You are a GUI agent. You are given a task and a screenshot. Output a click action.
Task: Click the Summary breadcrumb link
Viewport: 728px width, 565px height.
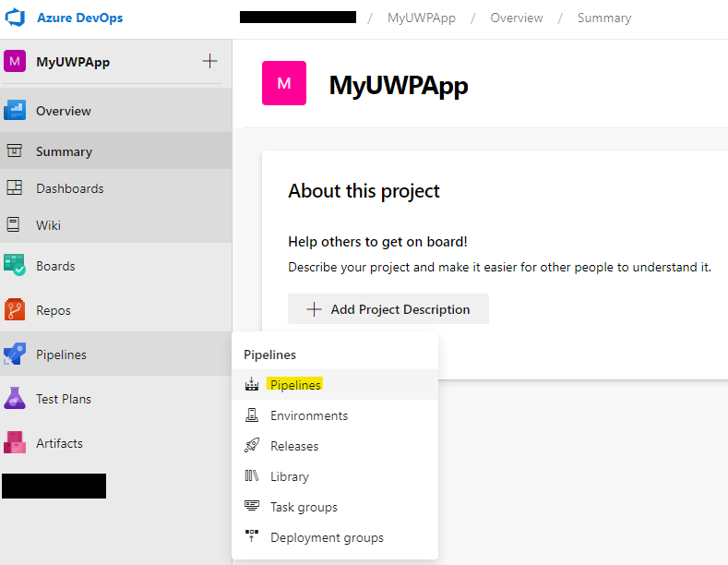click(x=604, y=18)
